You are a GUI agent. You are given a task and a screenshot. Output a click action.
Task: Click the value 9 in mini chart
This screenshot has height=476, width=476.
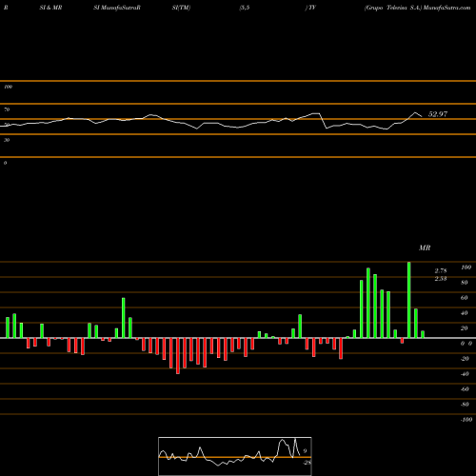coord(305,450)
